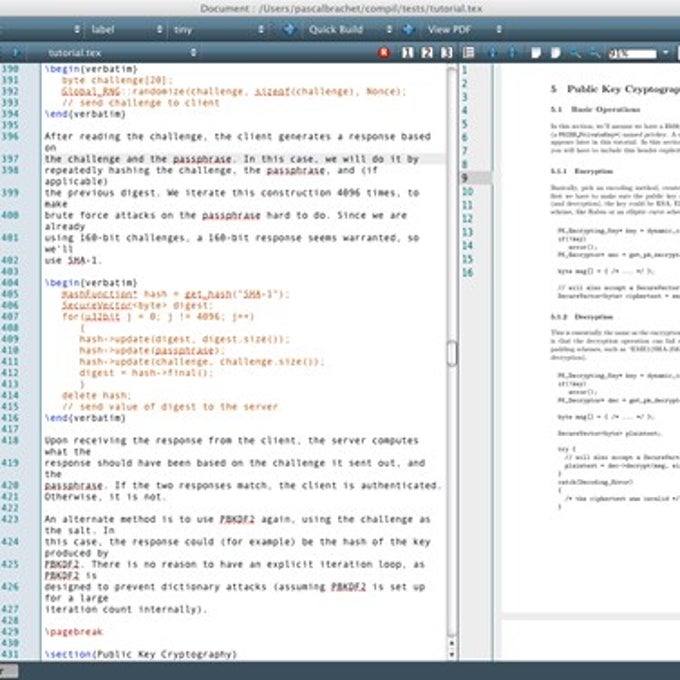
Task: Click line number 429 in gutter
Action: pyautogui.click(x=10, y=632)
